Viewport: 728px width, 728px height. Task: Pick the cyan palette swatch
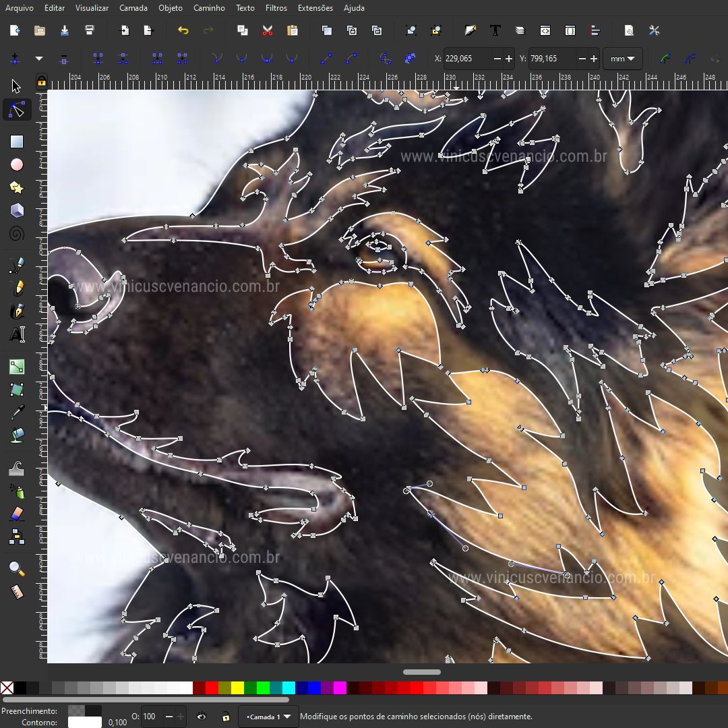[289, 688]
